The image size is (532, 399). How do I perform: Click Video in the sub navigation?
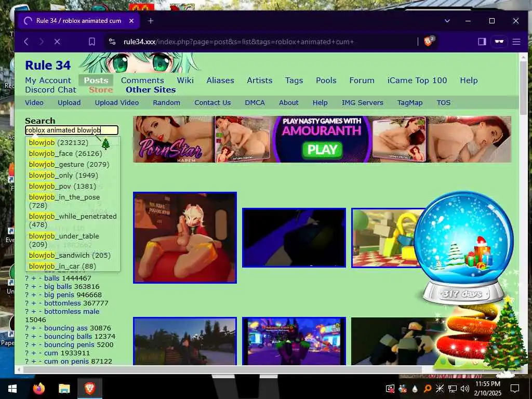coord(34,103)
